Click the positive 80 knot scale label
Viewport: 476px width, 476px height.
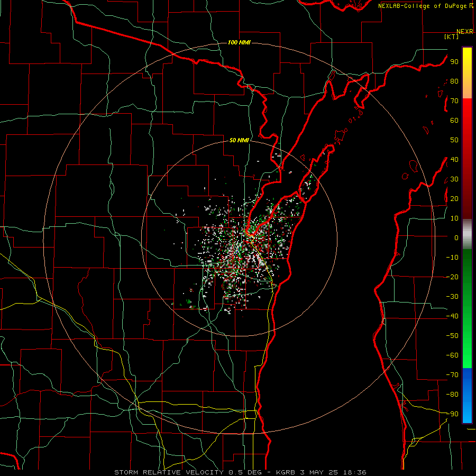click(x=454, y=81)
